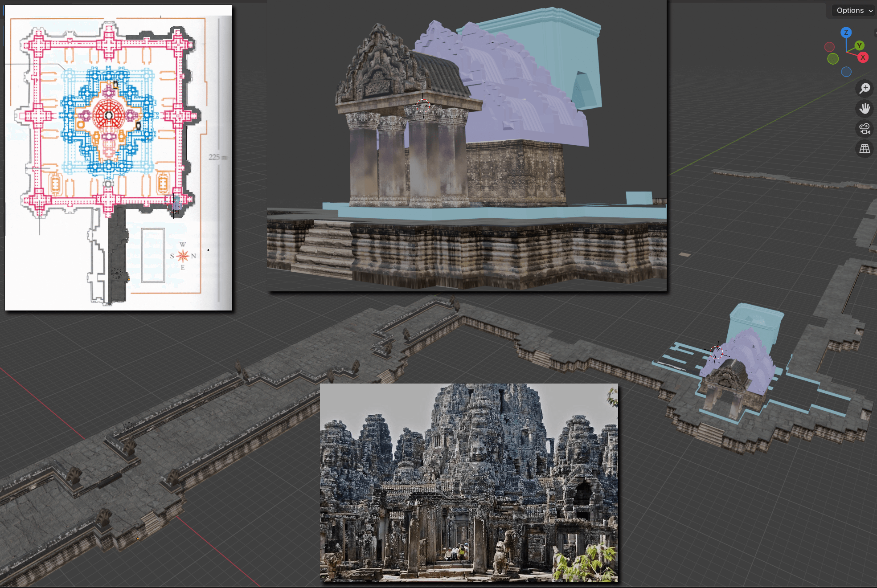Click the negative Y axis gizmo circle

coord(833,59)
